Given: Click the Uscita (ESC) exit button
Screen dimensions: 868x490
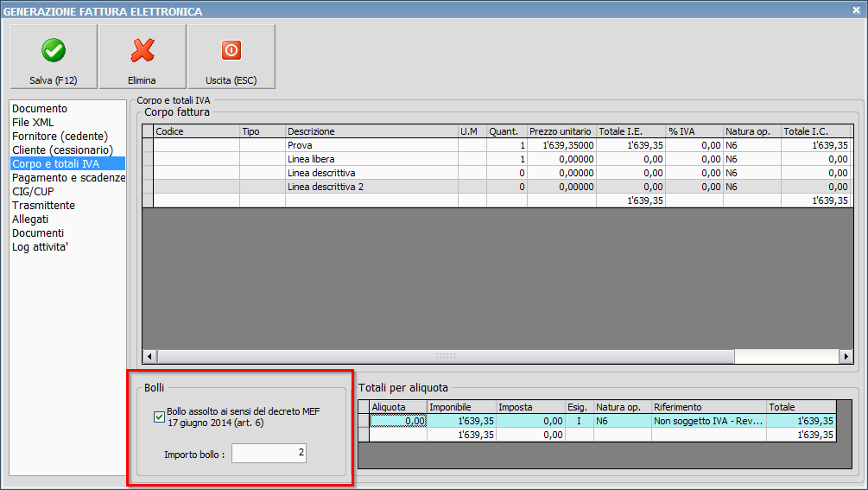Looking at the screenshot, I should (x=231, y=56).
